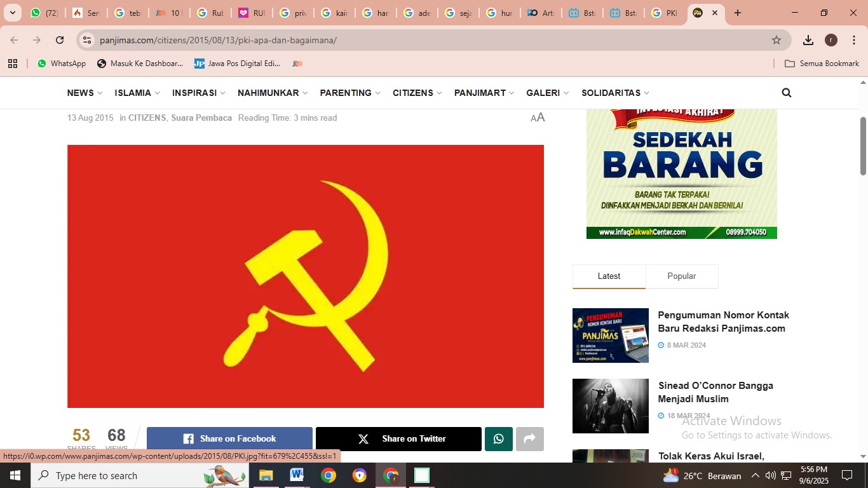Open Tolak Keras Akui Israel article
The height and width of the screenshot is (488, 868).
click(711, 456)
